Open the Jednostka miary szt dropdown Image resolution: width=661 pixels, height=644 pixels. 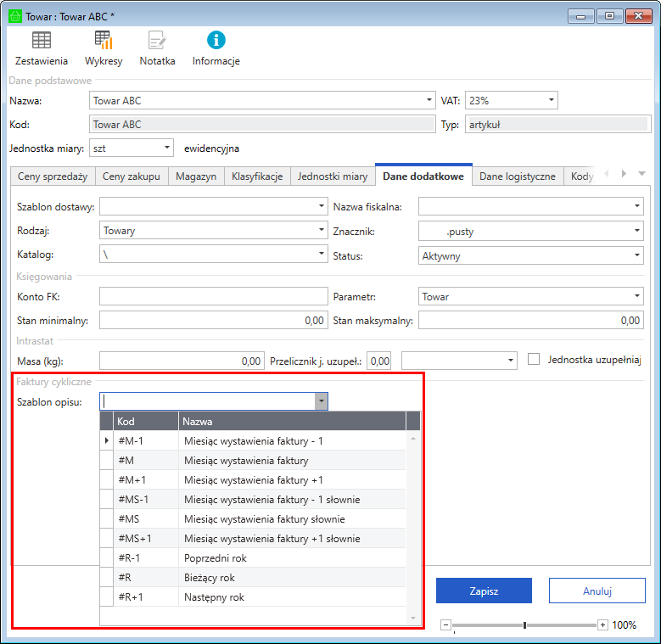coord(165,148)
